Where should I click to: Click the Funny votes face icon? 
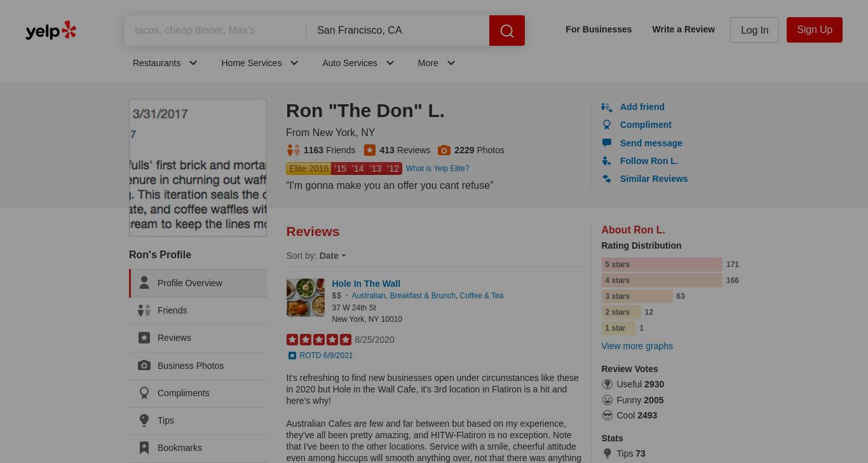coord(607,400)
